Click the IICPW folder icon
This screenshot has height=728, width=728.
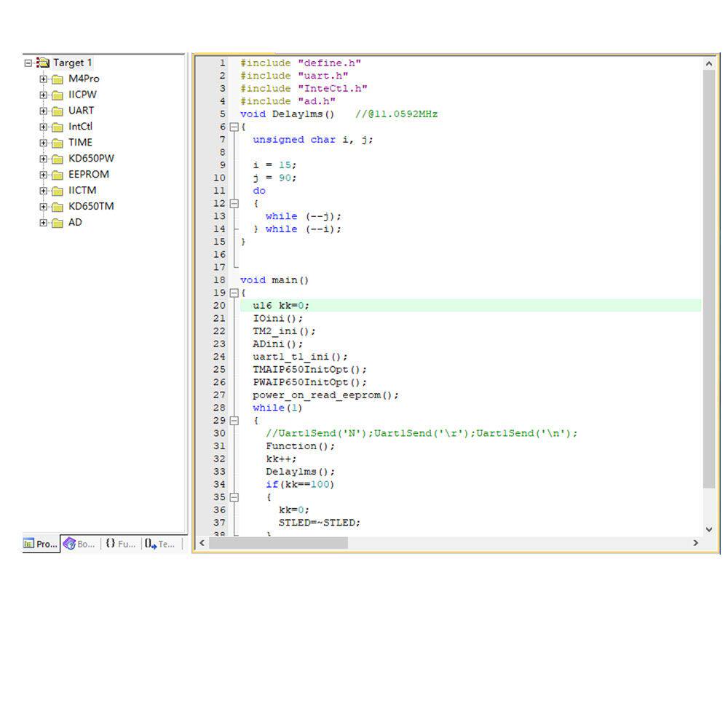[x=58, y=95]
